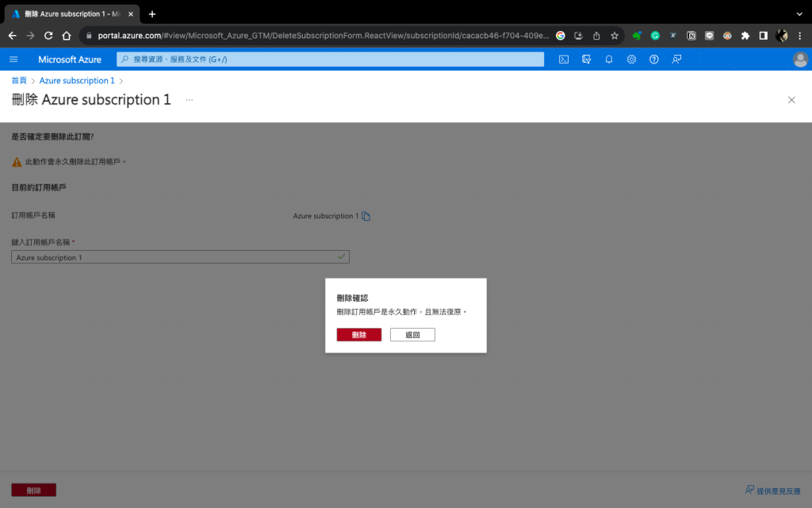Image resolution: width=812 pixels, height=508 pixels.
Task: Go forward in the browser
Action: click(x=31, y=36)
